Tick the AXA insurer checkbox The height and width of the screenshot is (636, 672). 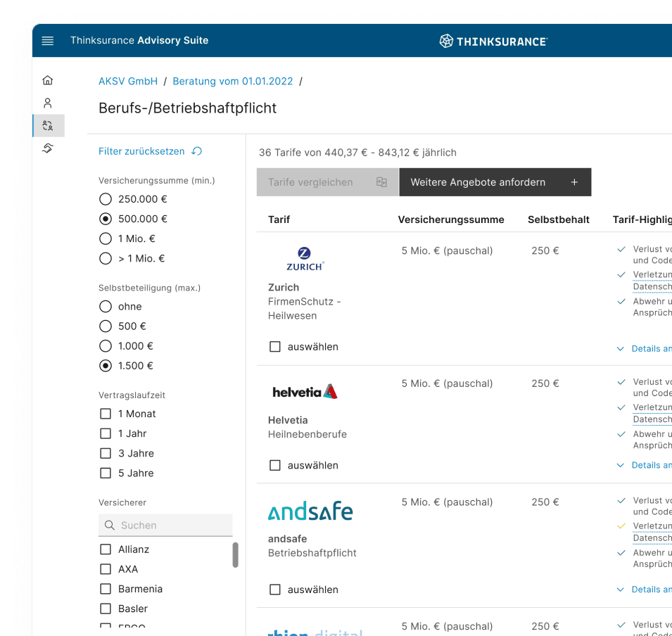pos(106,568)
